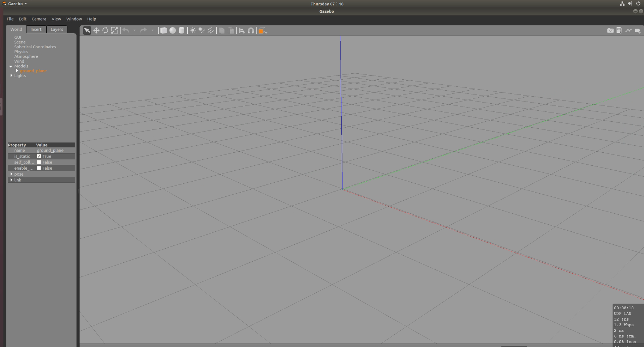Enable the scale mode tool

[114, 31]
